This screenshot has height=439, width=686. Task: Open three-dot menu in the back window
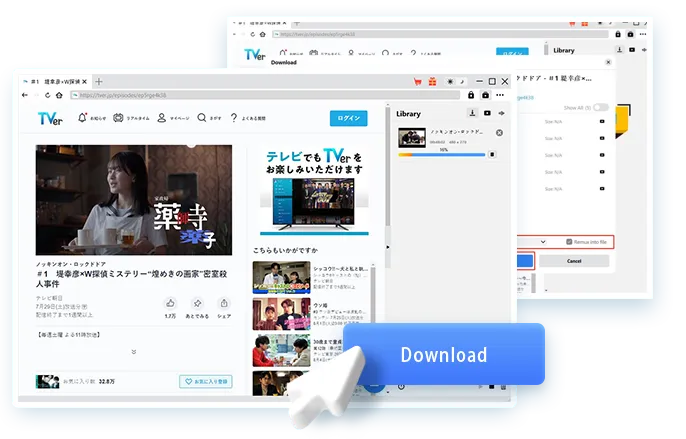tap(643, 34)
